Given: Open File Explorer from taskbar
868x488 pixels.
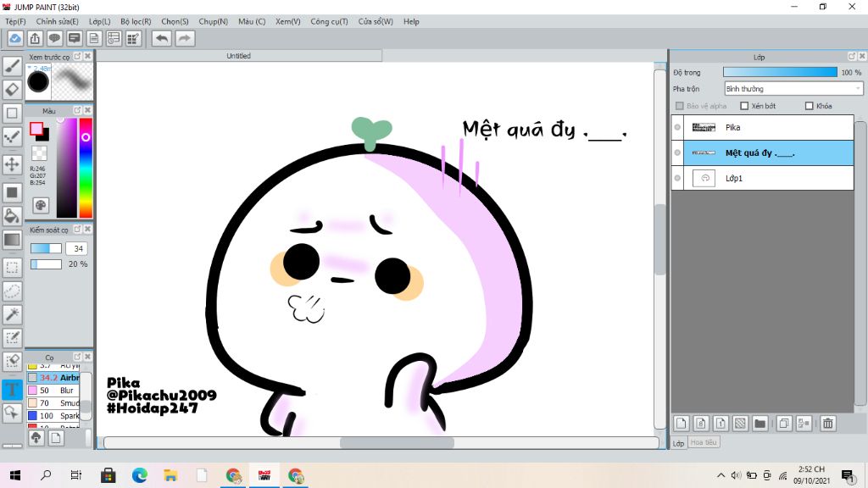Looking at the screenshot, I should coord(170,475).
